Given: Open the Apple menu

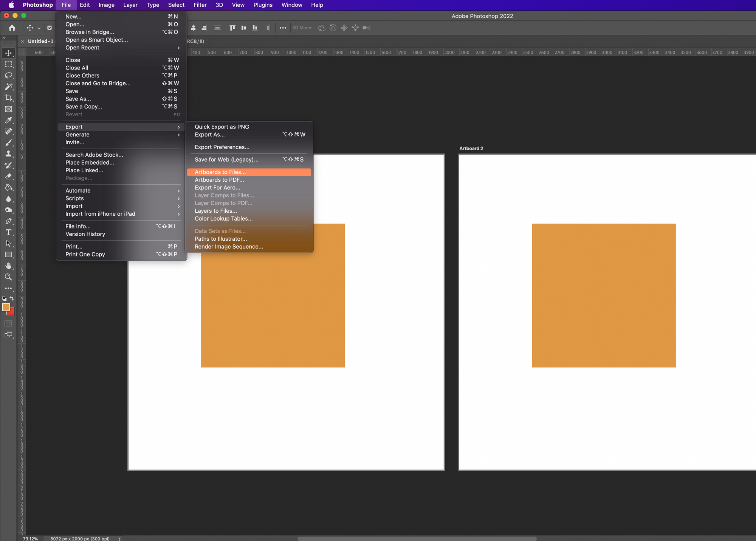Looking at the screenshot, I should tap(11, 5).
